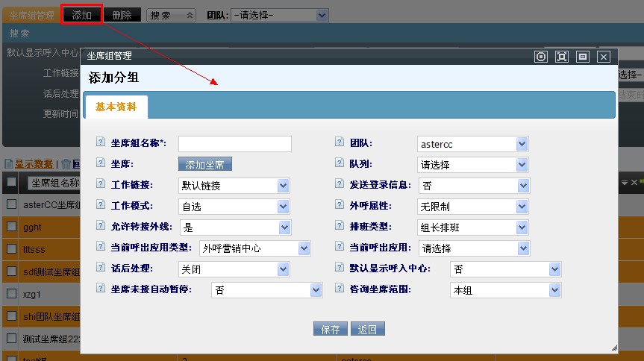644x361 pixels.
Task: Expand the 工作链接 dropdown showing 默认链接
Action: (x=234, y=186)
